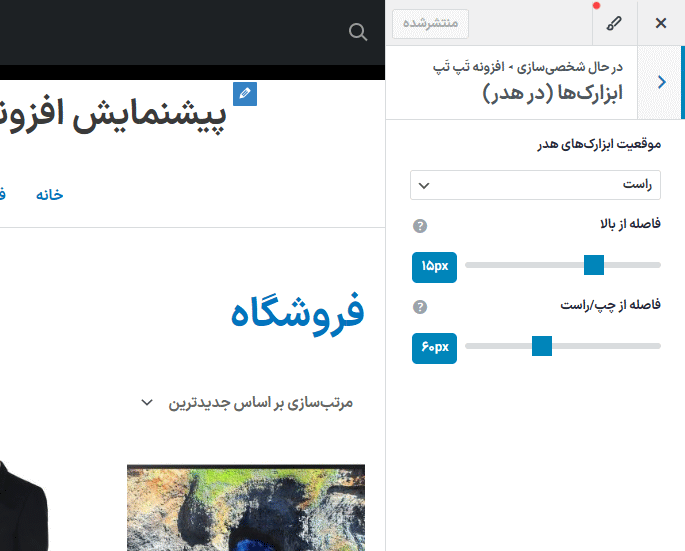Open the search magnifier icon in preview
This screenshot has height=551, width=685.
pos(358,32)
